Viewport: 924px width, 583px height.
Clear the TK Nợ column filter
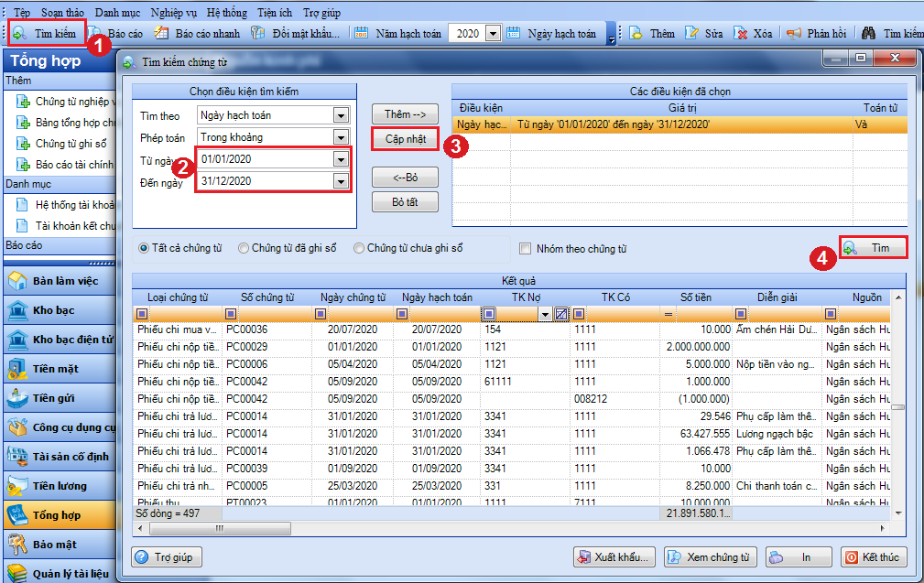click(x=561, y=314)
